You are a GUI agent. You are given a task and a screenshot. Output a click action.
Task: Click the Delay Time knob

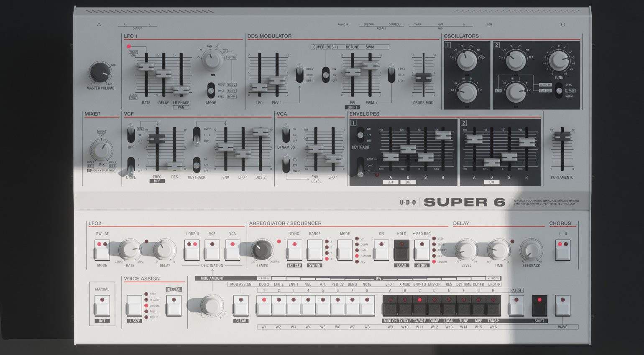pos(499,250)
